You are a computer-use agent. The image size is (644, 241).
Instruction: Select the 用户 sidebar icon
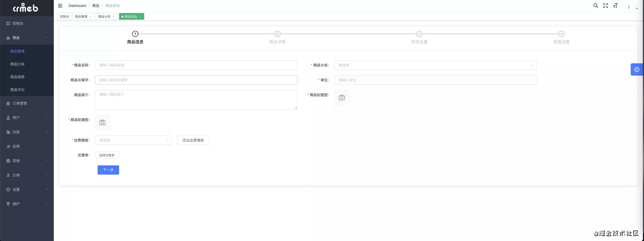8,117
